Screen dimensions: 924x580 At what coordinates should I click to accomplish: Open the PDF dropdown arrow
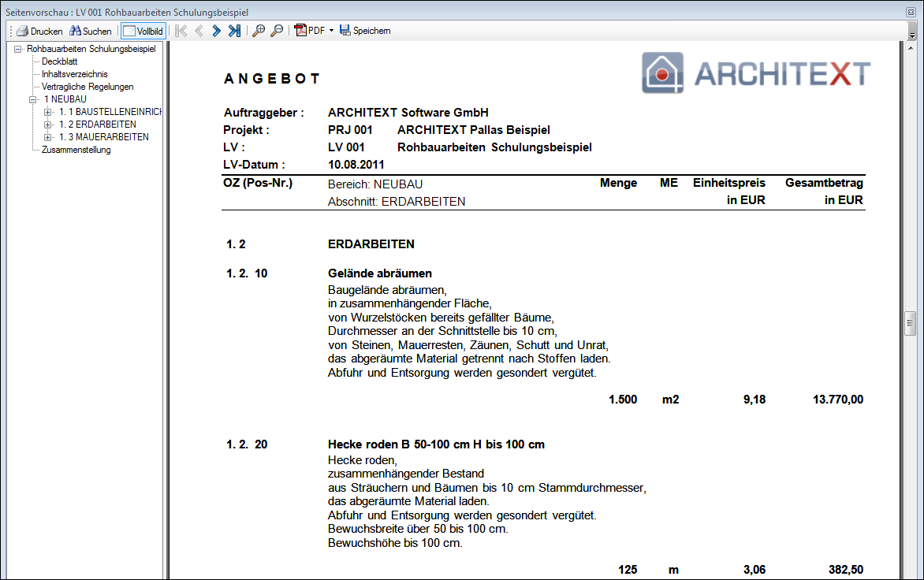click(x=331, y=31)
